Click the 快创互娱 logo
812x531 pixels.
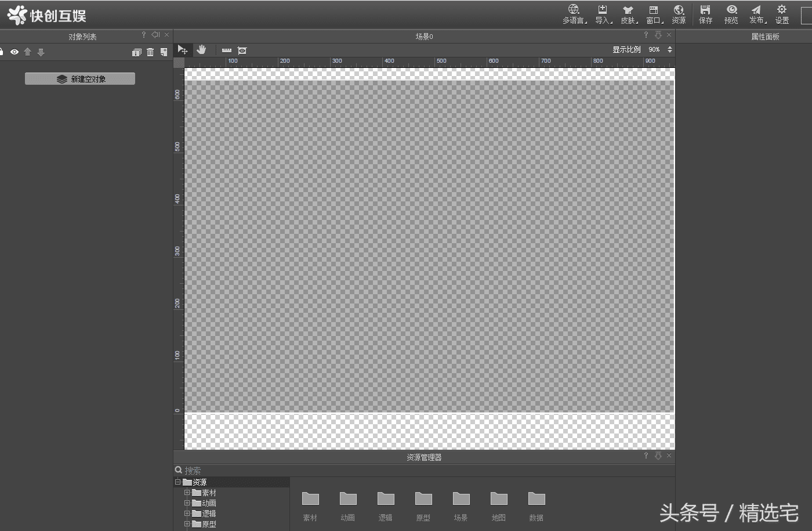(x=46, y=15)
